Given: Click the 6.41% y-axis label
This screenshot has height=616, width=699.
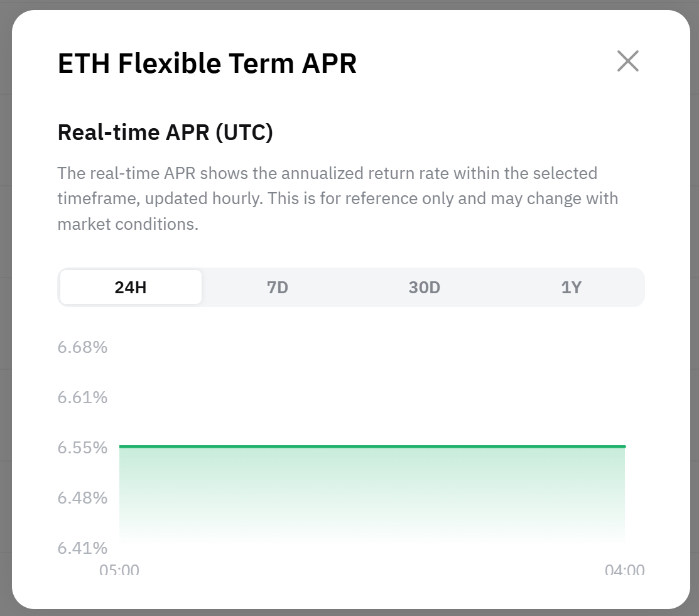Looking at the screenshot, I should (83, 548).
